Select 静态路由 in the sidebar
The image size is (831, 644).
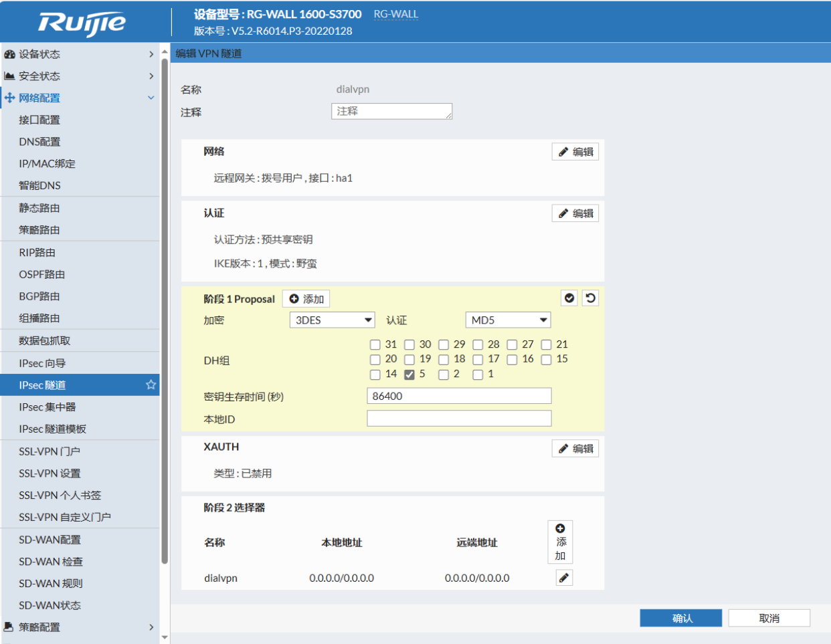click(39, 208)
